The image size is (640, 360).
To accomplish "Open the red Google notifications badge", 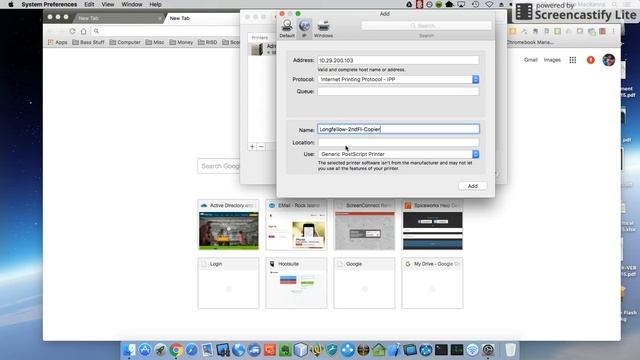I will pyautogui.click(x=590, y=60).
